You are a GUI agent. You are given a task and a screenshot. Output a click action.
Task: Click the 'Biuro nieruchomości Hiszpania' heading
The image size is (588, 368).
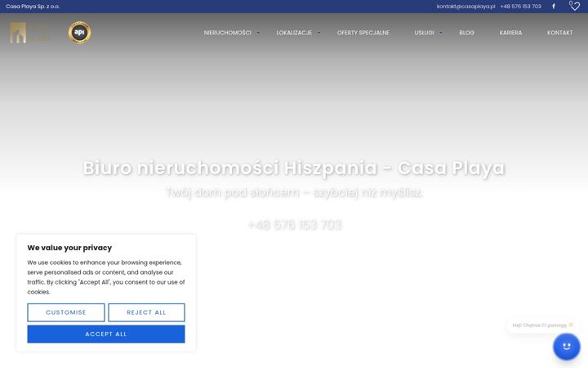point(294,168)
